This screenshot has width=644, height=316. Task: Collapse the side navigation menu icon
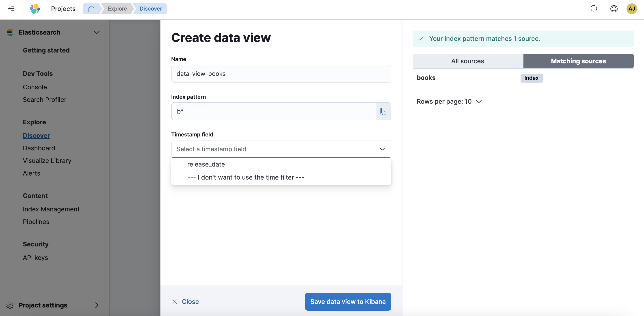11,9
